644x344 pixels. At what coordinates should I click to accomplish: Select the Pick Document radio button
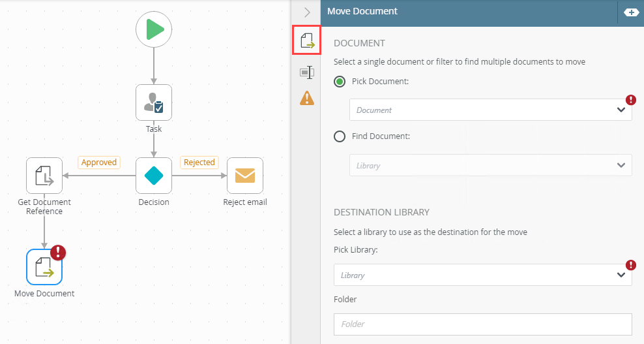click(x=340, y=82)
